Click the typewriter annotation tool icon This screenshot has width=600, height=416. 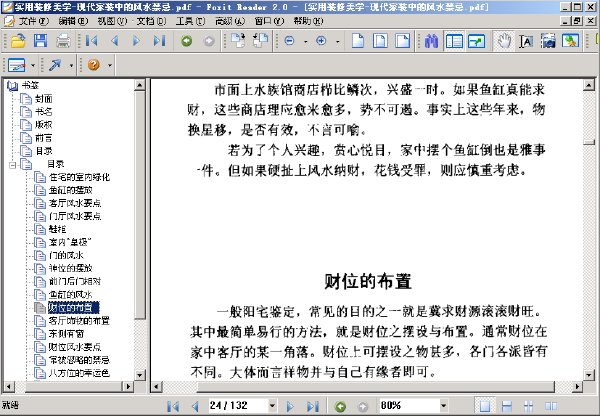[16, 65]
